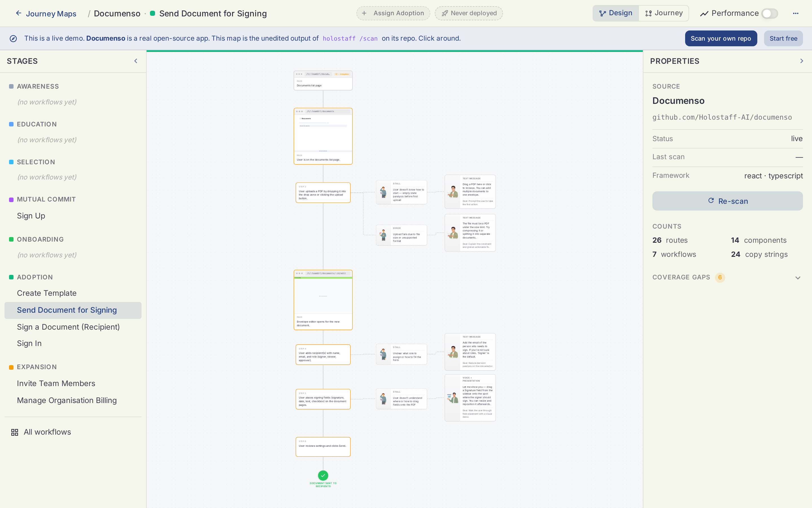Viewport: 812px width, 508px height.
Task: Select the Unclear what role stall node
Action: 401,354
